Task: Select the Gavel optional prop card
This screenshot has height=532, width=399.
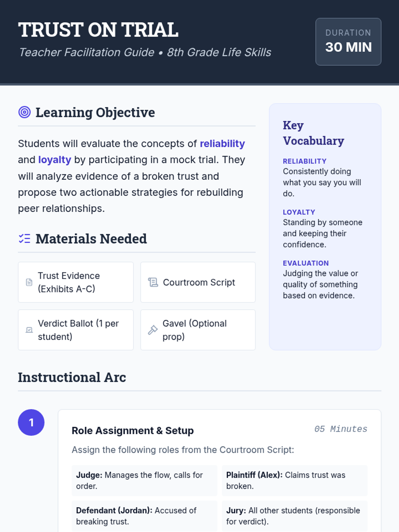Action: pyautogui.click(x=198, y=330)
